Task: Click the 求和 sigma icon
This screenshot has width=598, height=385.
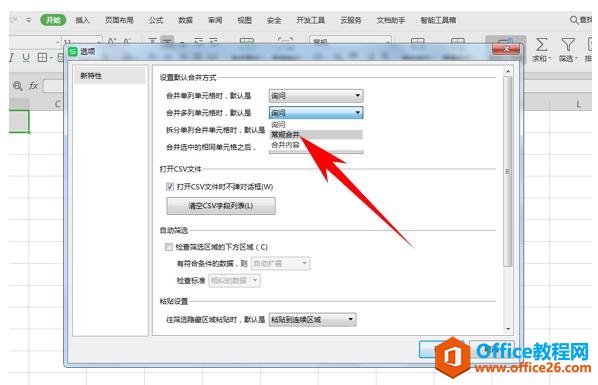Action: (x=541, y=45)
